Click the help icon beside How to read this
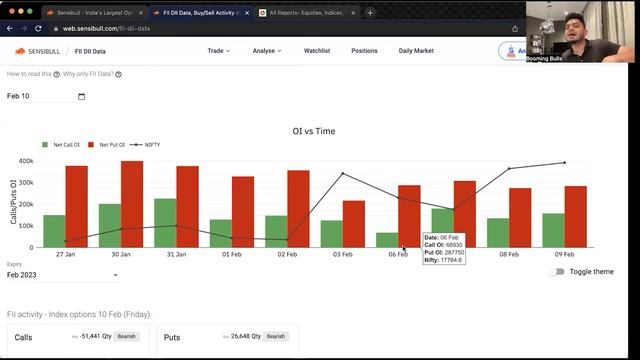The width and height of the screenshot is (640, 360). pyautogui.click(x=57, y=74)
